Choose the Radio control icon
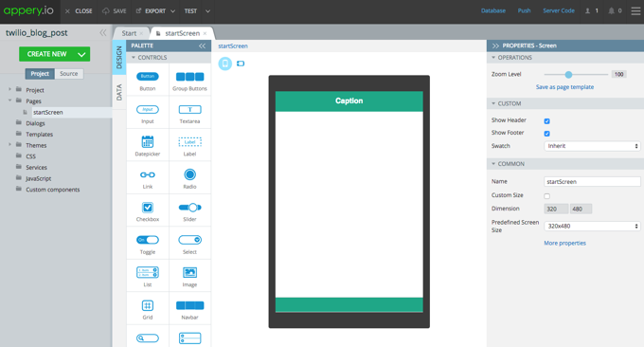The height and width of the screenshot is (347, 644). (x=189, y=174)
